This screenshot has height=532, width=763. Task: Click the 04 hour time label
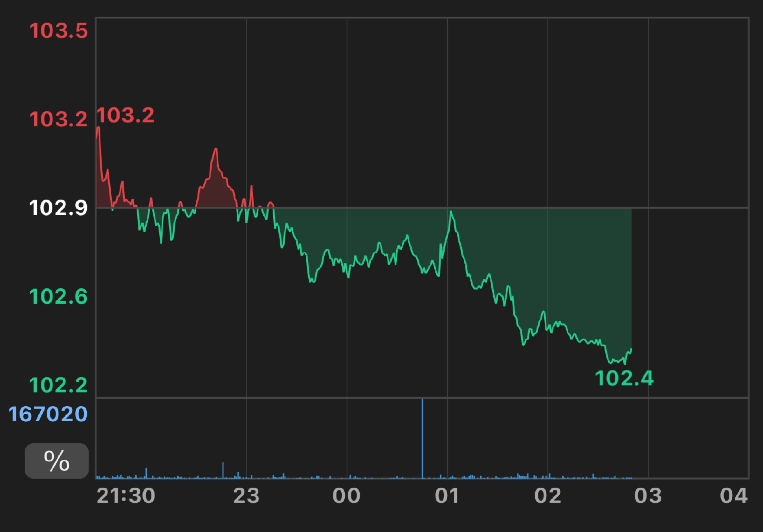[x=734, y=496]
